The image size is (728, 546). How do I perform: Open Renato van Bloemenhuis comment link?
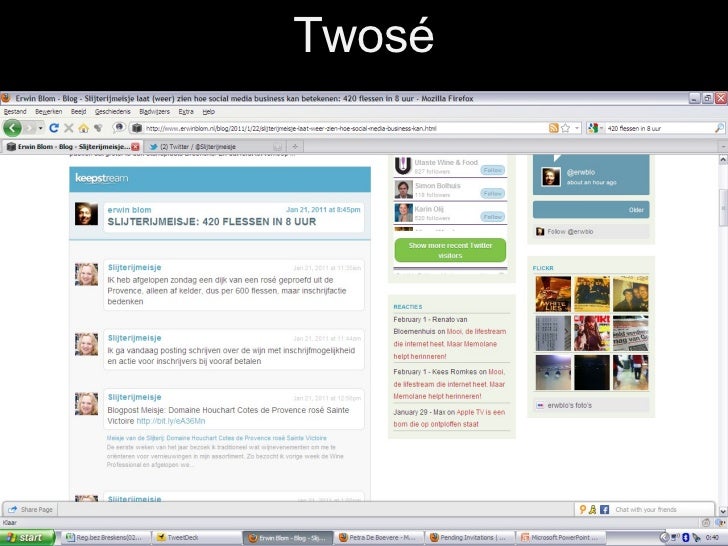[450, 344]
